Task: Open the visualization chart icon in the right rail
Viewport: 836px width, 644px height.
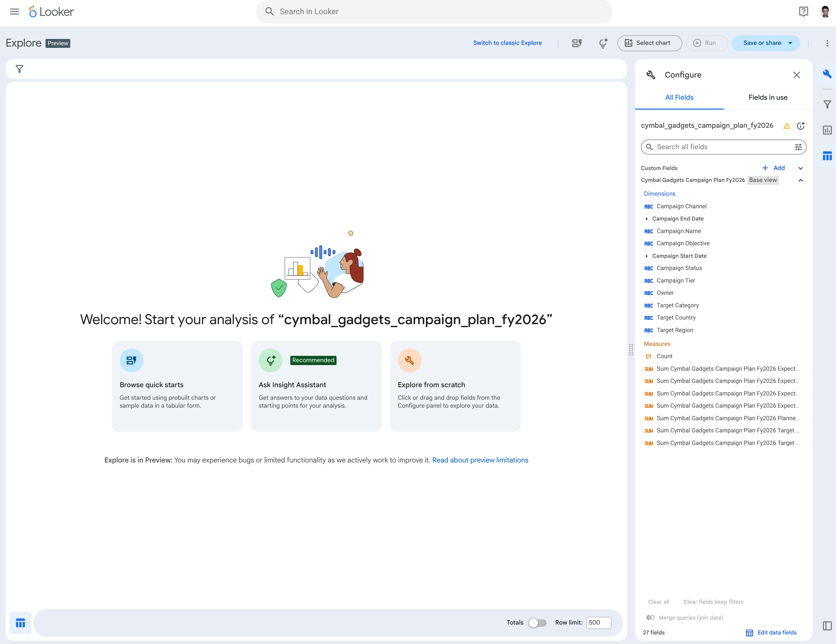Action: [x=827, y=130]
